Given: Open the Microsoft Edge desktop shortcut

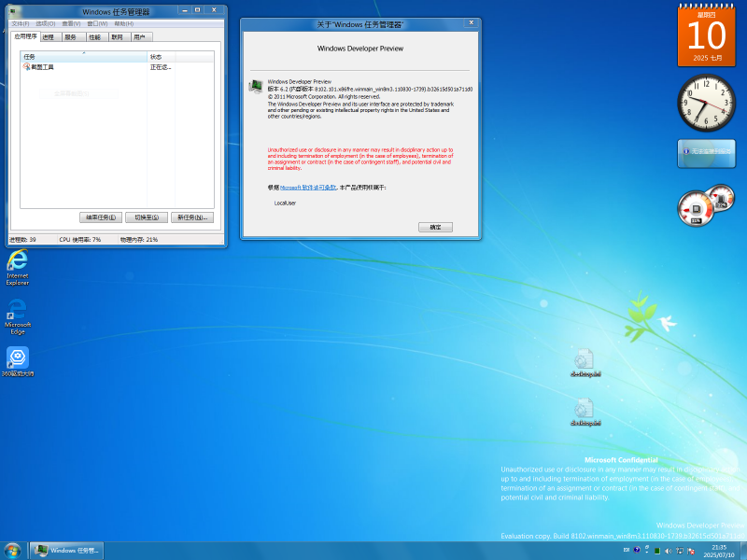Looking at the screenshot, I should tap(18, 316).
